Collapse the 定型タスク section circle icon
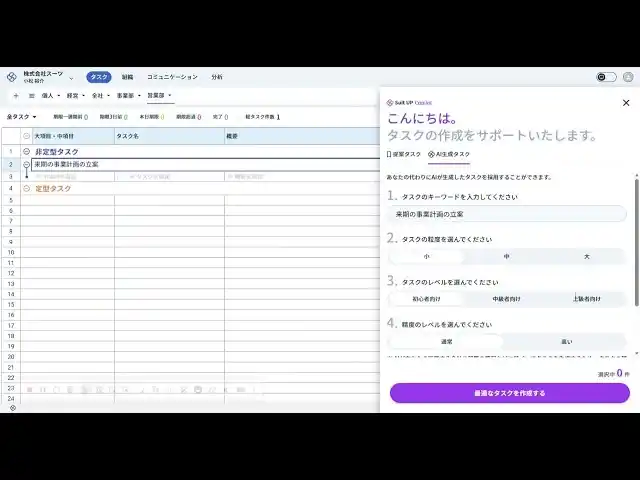Image resolution: width=640 pixels, height=480 pixels. pos(27,188)
